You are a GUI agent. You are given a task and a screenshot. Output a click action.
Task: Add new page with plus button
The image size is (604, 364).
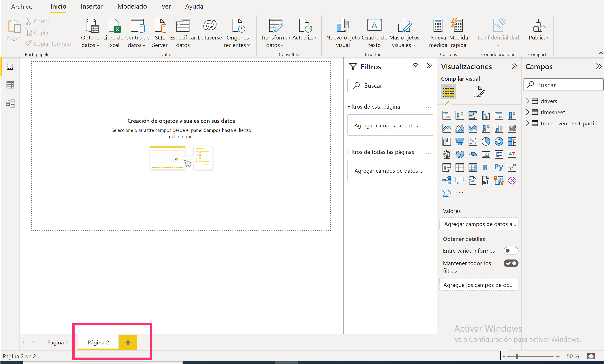[128, 342]
